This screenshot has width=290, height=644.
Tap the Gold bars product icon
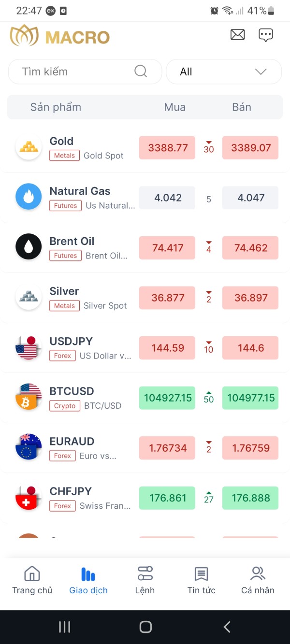pyautogui.click(x=29, y=147)
